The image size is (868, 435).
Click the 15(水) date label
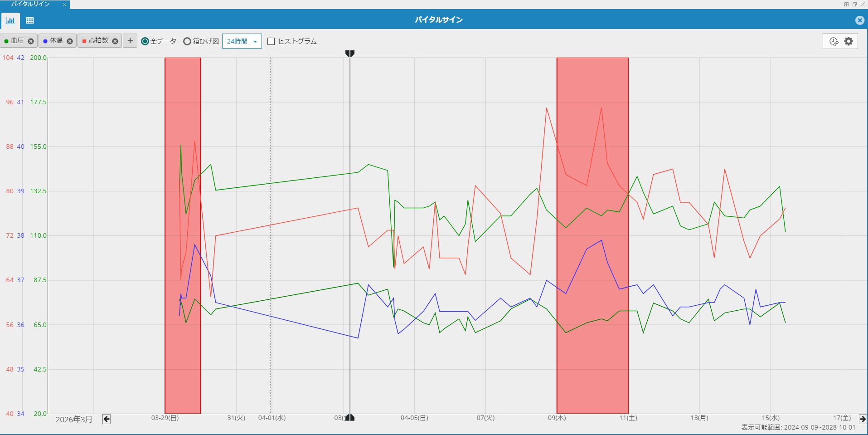[x=771, y=418]
